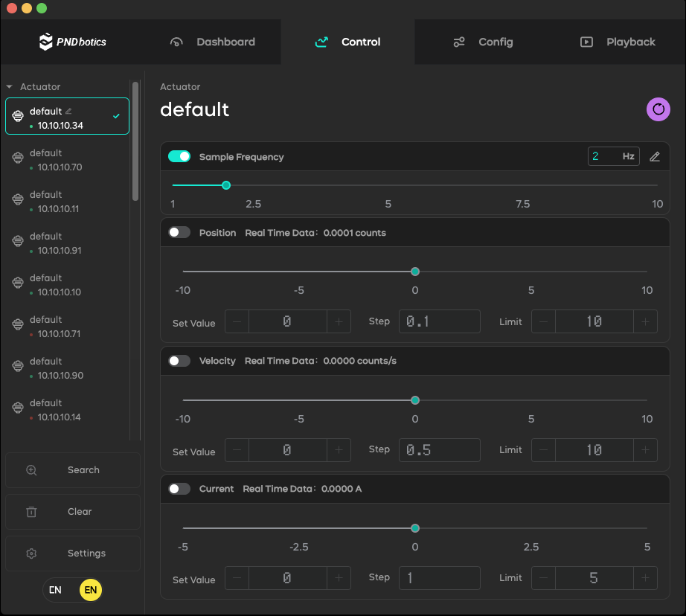
Task: Click the Velocity slider handle
Action: tap(415, 400)
